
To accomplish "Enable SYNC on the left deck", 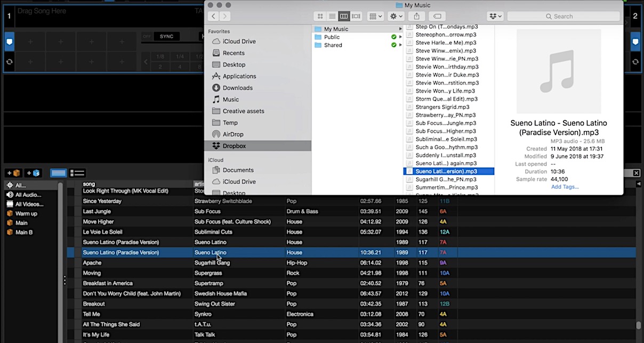I will [x=166, y=36].
